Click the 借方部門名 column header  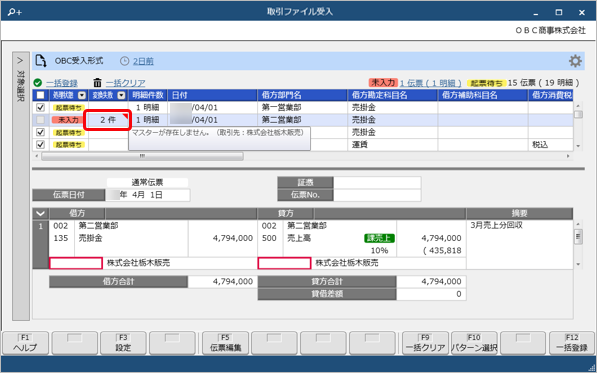pyautogui.click(x=303, y=95)
